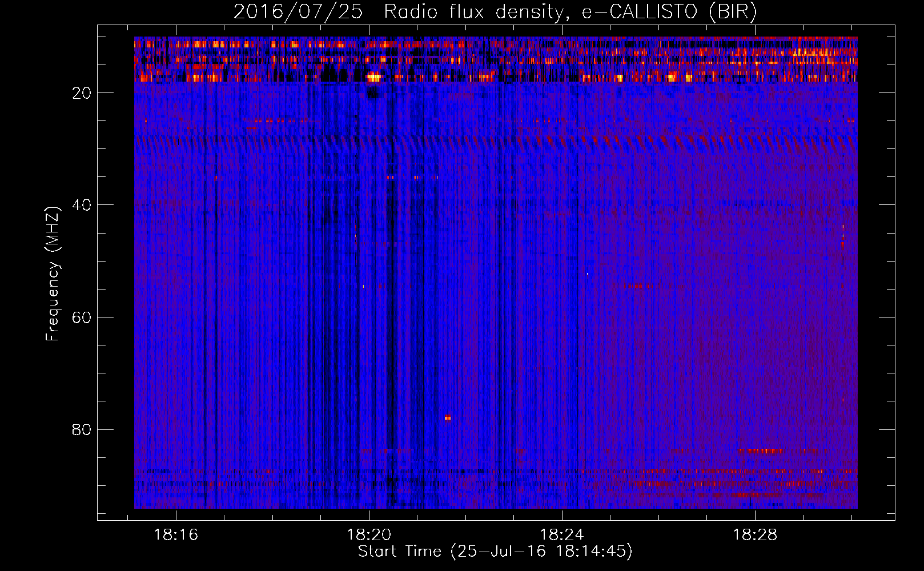This screenshot has height=571, width=924.
Task: Click the Frequency (MHZ) axis label
Action: point(52,274)
